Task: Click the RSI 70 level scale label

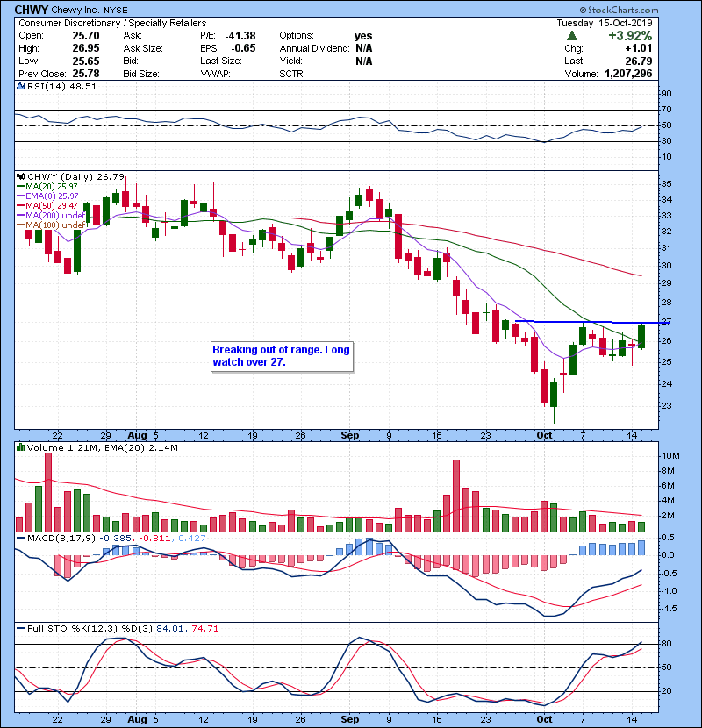Action: (x=666, y=110)
